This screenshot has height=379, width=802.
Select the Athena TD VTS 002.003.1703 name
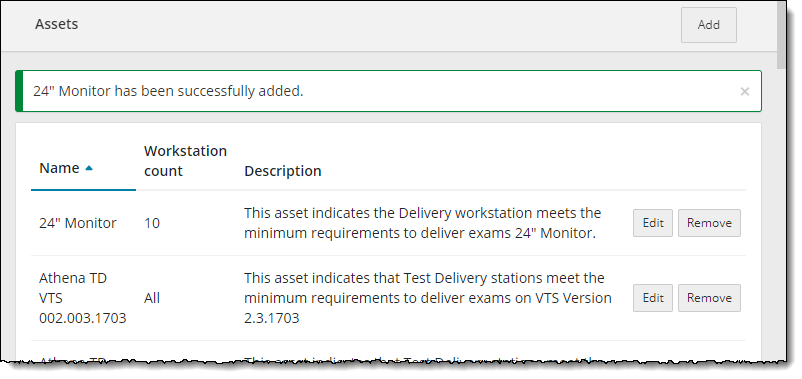tap(82, 298)
